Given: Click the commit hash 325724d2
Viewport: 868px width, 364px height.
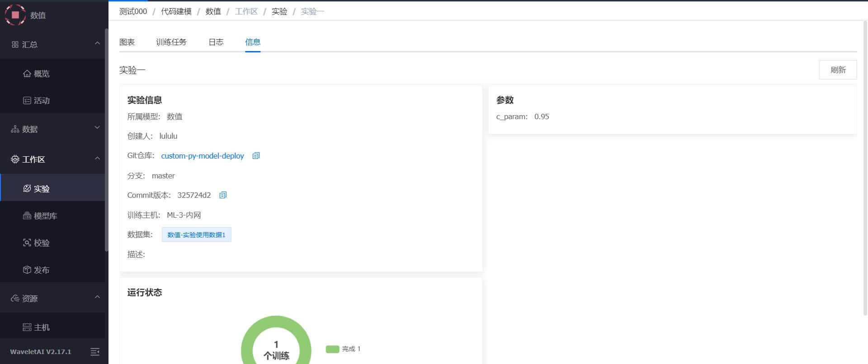Looking at the screenshot, I should pyautogui.click(x=194, y=195).
